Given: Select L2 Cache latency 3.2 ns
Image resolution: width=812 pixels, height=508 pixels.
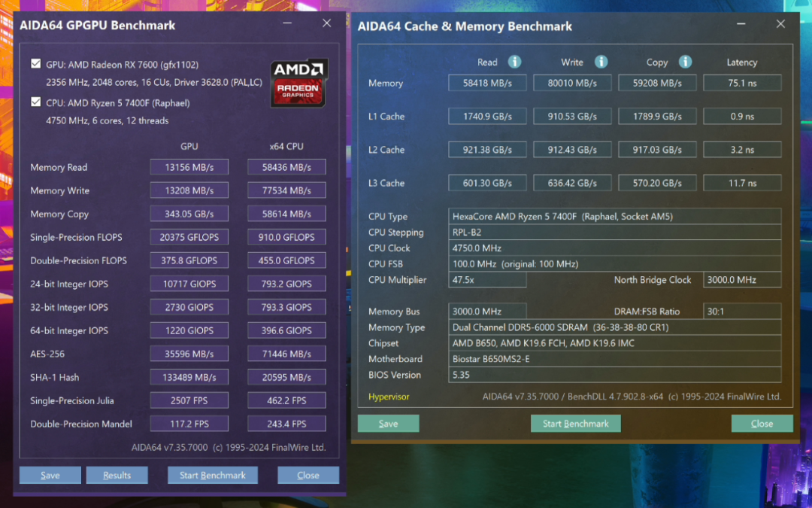Looking at the screenshot, I should (x=742, y=149).
